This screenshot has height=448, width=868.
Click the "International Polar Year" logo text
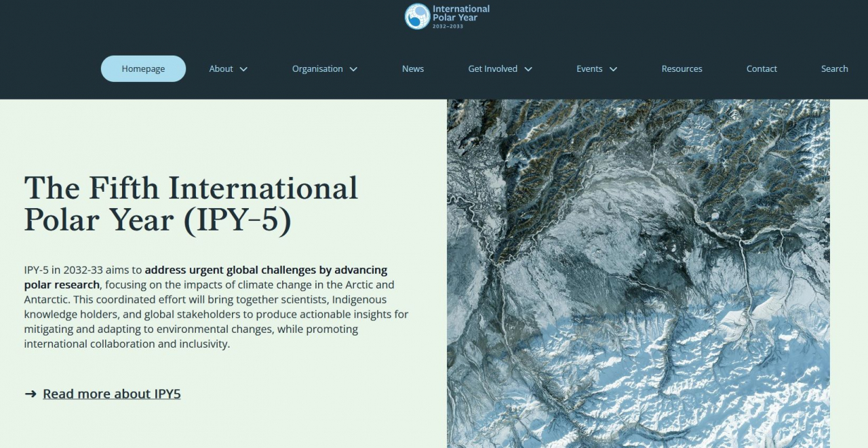tap(460, 14)
